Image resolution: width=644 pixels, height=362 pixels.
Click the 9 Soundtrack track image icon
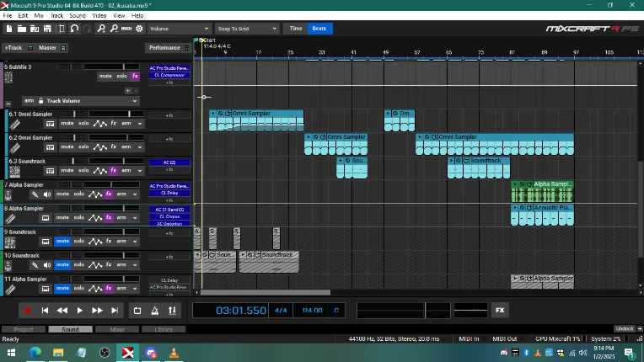click(10, 242)
